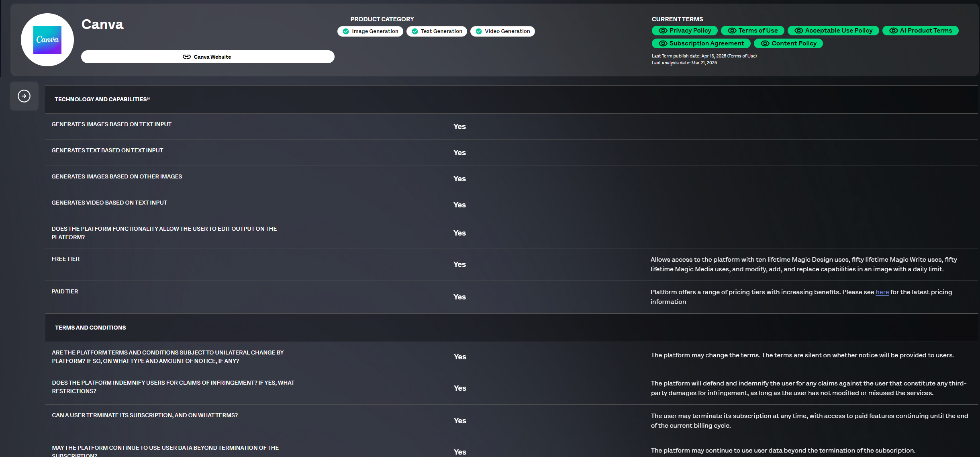
Task: View the Subscription Agreement
Action: 701,43
